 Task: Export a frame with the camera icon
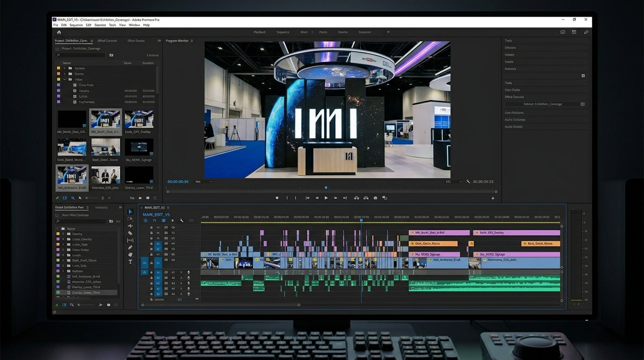point(375,198)
